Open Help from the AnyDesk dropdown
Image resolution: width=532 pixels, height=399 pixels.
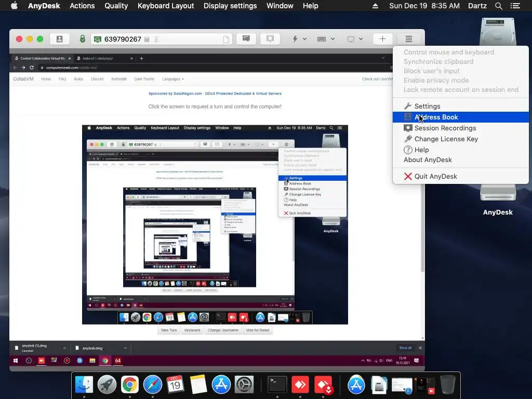pyautogui.click(x=461, y=150)
